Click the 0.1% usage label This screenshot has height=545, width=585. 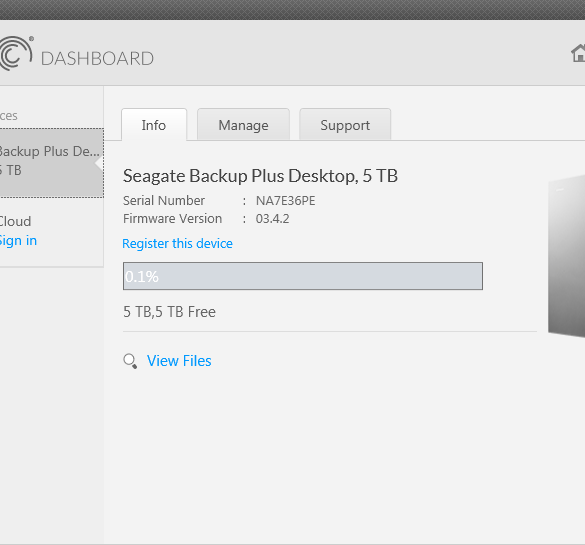pyautogui.click(x=142, y=277)
